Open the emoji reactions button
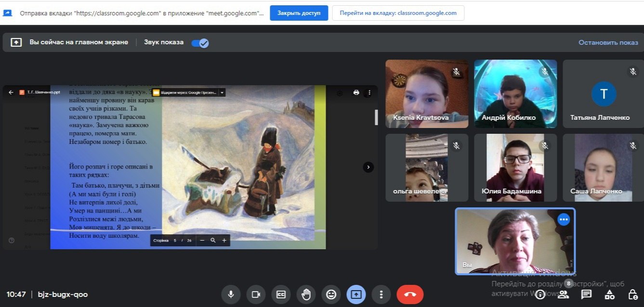644x307 pixels. (331, 294)
